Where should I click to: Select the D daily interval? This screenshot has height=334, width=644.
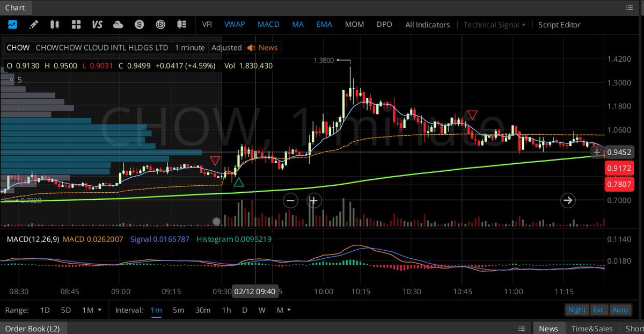pyautogui.click(x=245, y=310)
